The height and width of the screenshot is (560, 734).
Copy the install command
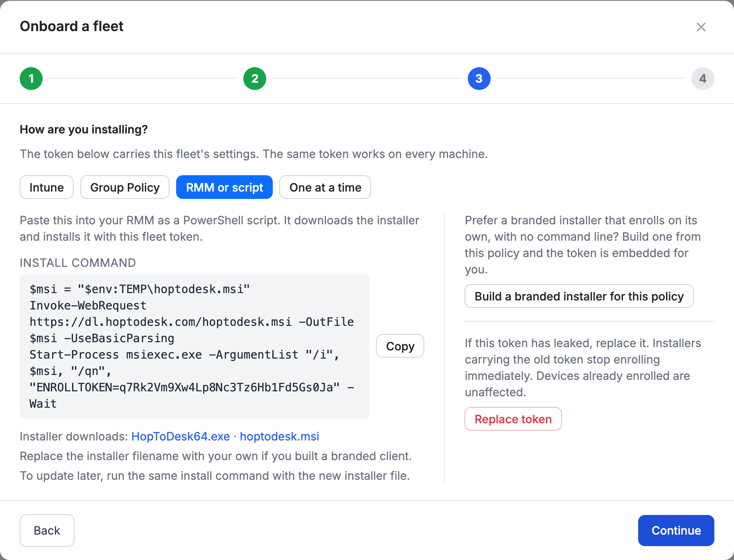[x=400, y=346]
